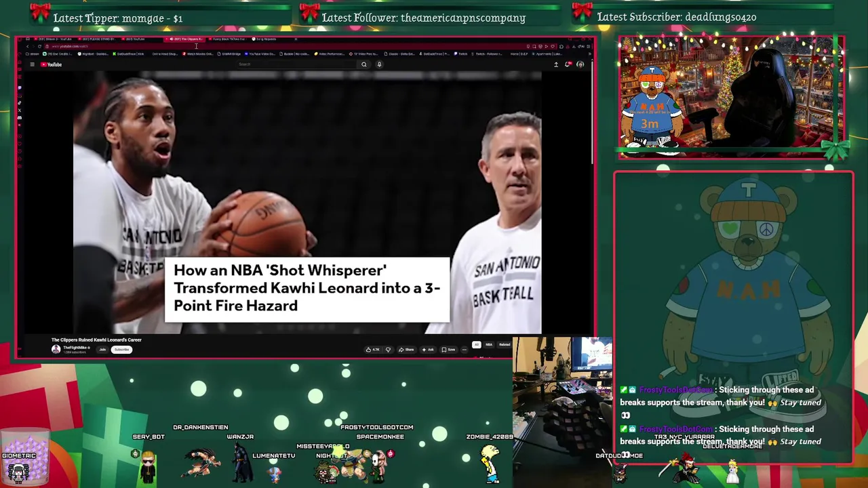This screenshot has height=488, width=868.
Task: Go to YouTube home via logo
Action: point(51,64)
